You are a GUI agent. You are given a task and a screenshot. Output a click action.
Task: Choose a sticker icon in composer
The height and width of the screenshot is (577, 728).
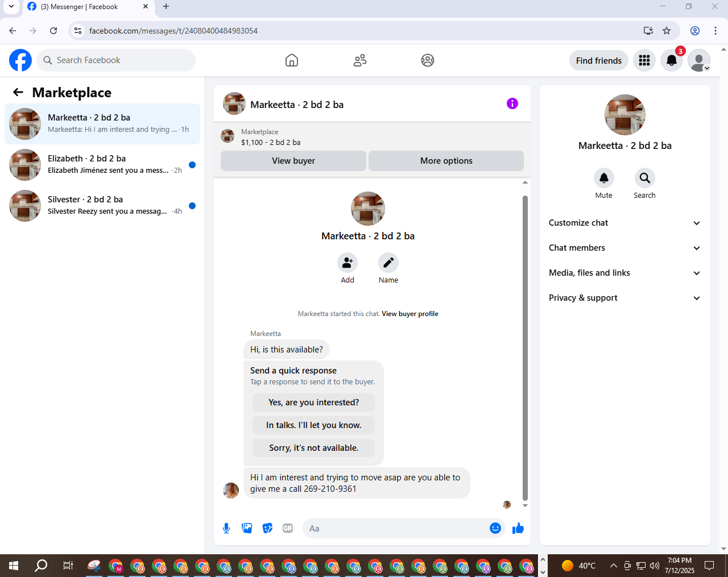(267, 528)
